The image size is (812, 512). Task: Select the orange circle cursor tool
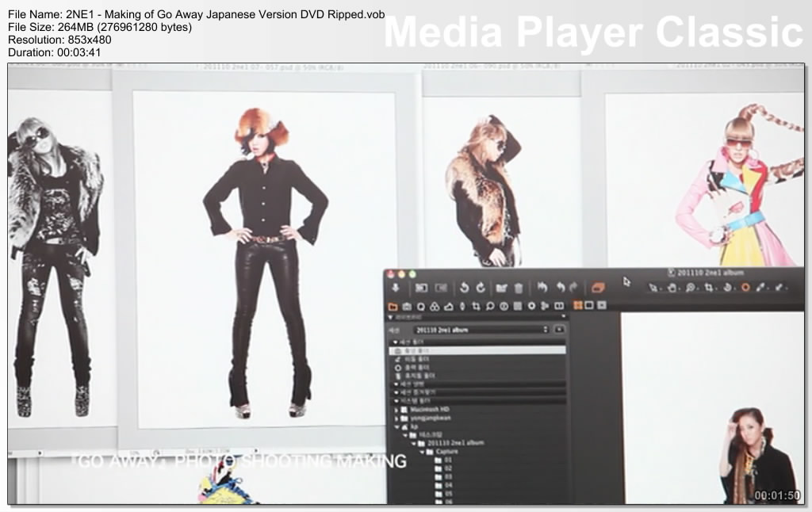click(745, 288)
